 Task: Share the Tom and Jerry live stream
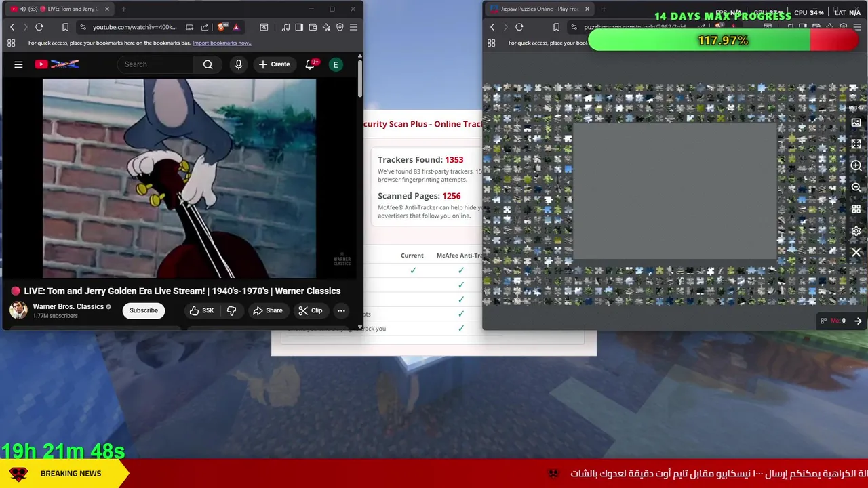tap(267, 310)
